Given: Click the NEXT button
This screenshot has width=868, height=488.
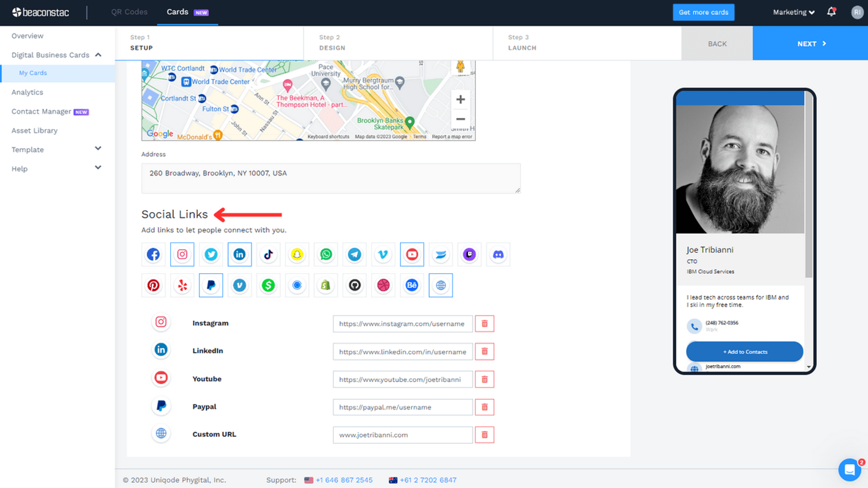Looking at the screenshot, I should tap(810, 44).
